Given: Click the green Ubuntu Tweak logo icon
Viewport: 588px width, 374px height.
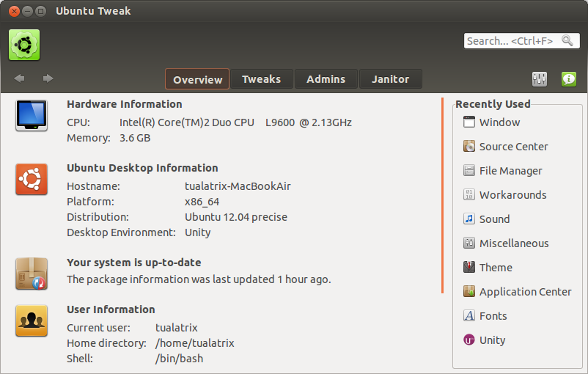Looking at the screenshot, I should [x=24, y=45].
